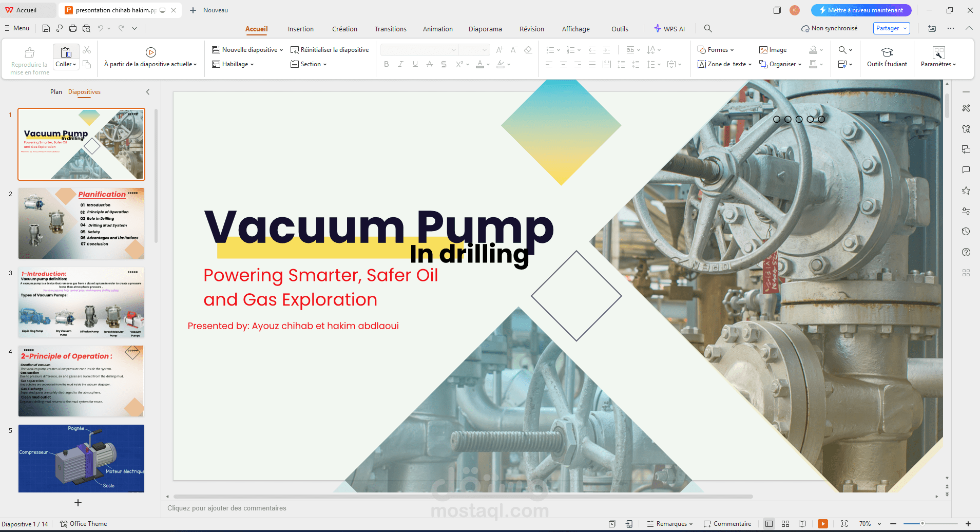Create a Nouveau document tab
980x532 pixels.
(209, 10)
